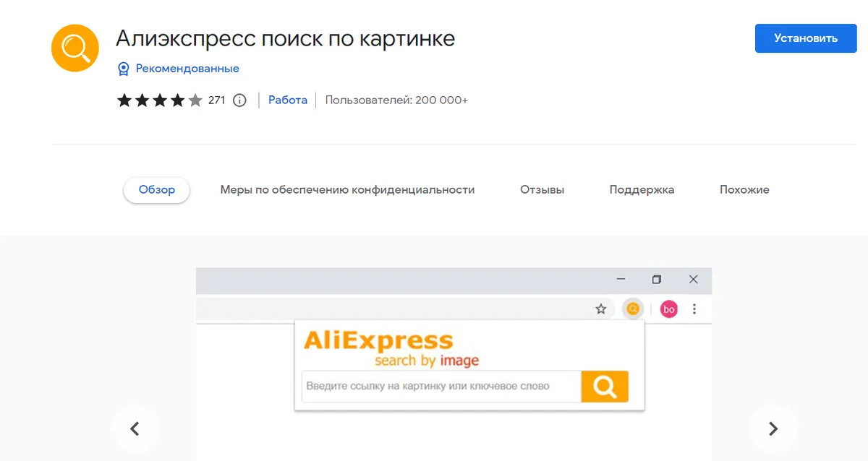Open the rating info circle icon
Image resolution: width=868 pixels, height=461 pixels.
239,100
